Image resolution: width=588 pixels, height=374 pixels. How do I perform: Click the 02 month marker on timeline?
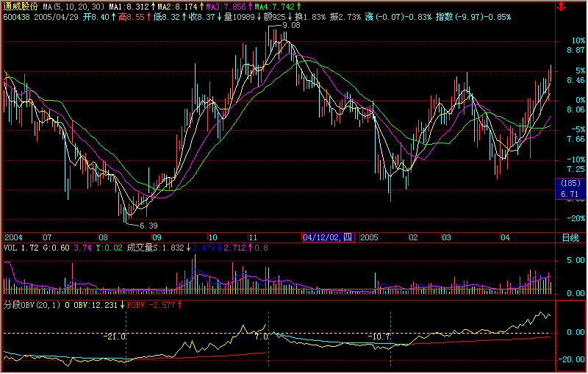click(x=413, y=237)
